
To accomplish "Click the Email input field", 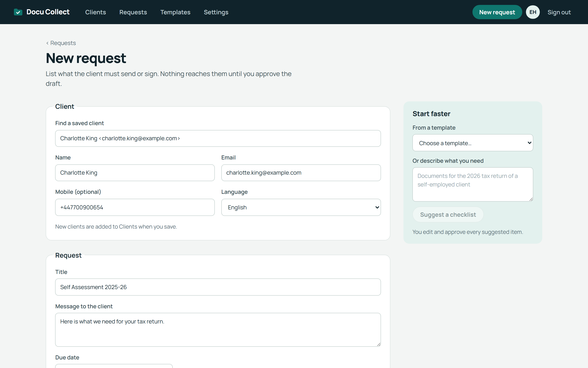I will point(301,173).
